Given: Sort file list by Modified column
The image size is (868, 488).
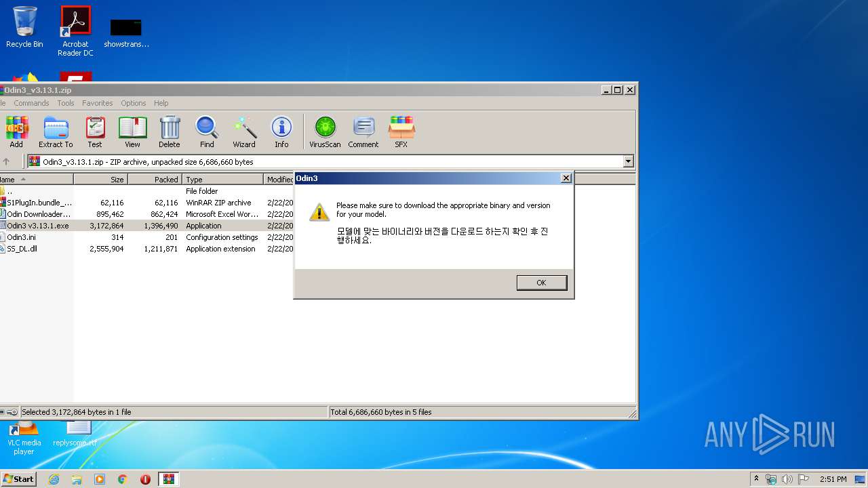Looking at the screenshot, I should (x=279, y=180).
